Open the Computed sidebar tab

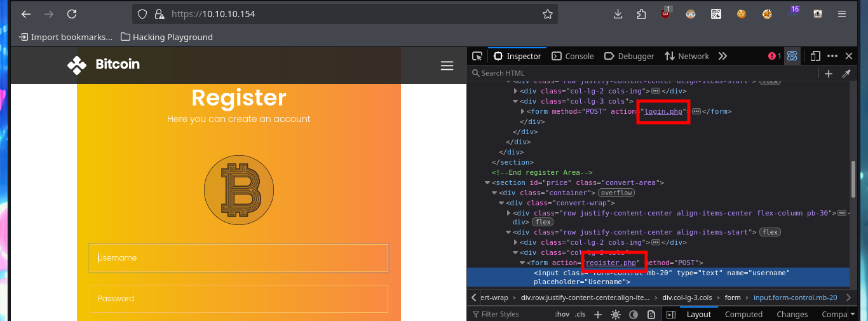(743, 314)
